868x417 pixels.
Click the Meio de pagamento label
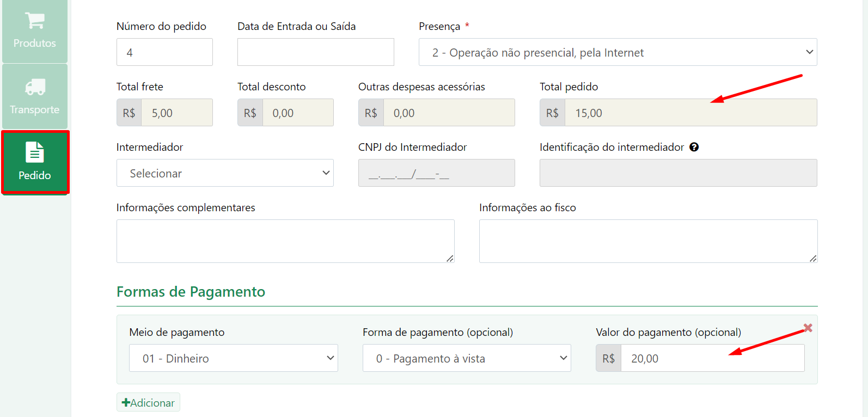pos(177,332)
